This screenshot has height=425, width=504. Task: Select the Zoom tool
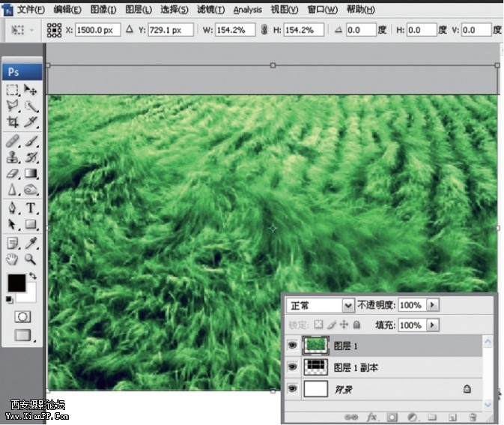click(31, 259)
